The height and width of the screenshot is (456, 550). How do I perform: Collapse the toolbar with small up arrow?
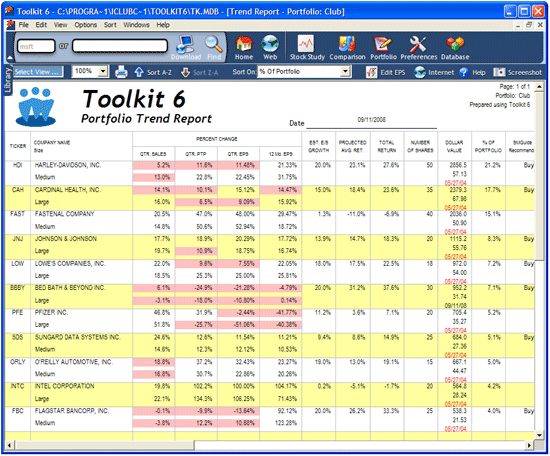[10, 58]
